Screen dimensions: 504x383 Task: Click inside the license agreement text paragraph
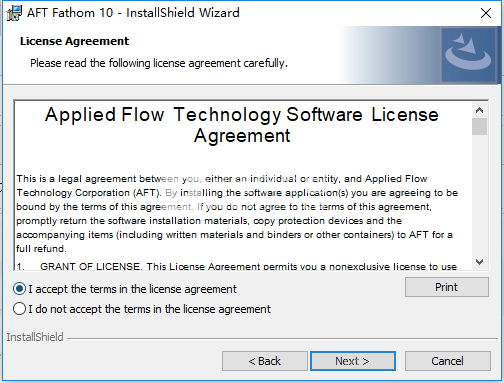237,214
